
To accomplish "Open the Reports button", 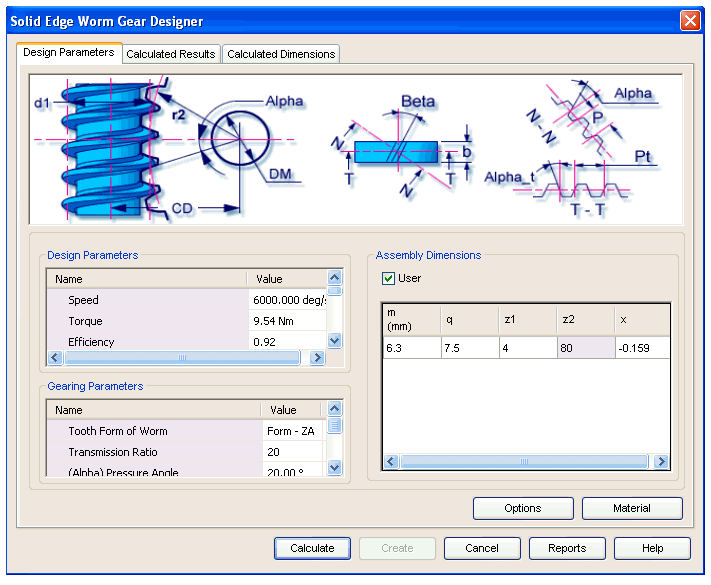I will (x=567, y=548).
